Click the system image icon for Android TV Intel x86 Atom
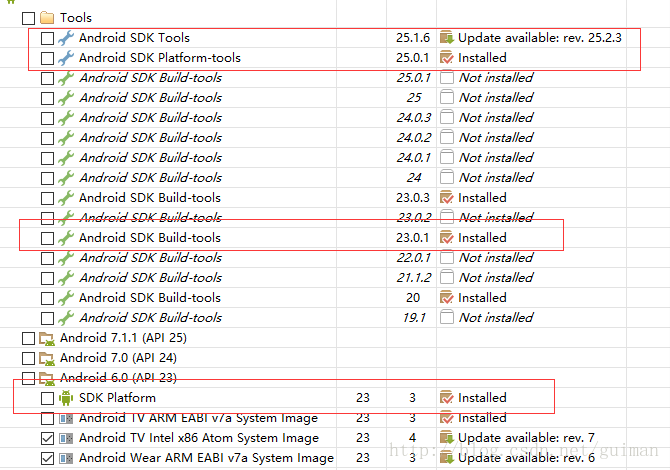 coord(66,438)
